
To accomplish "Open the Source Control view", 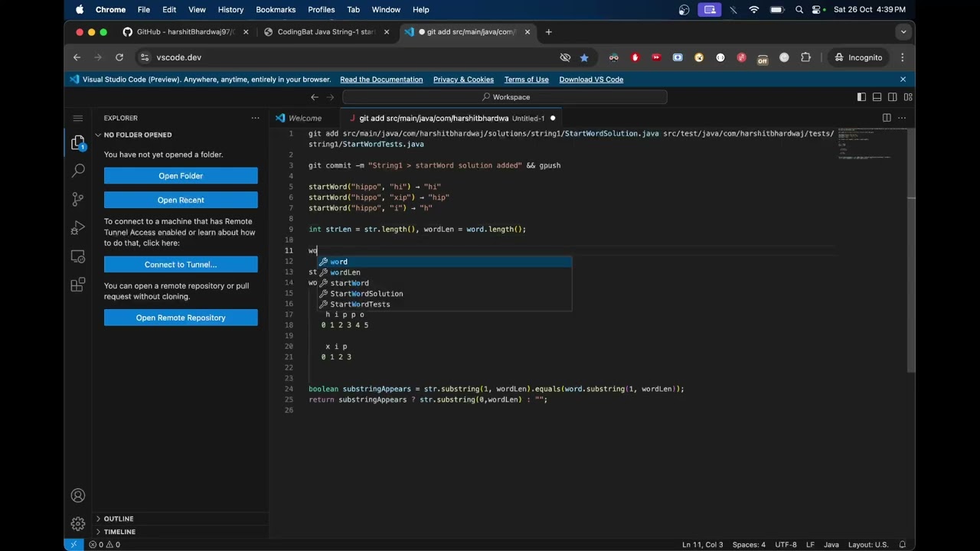I will point(77,199).
